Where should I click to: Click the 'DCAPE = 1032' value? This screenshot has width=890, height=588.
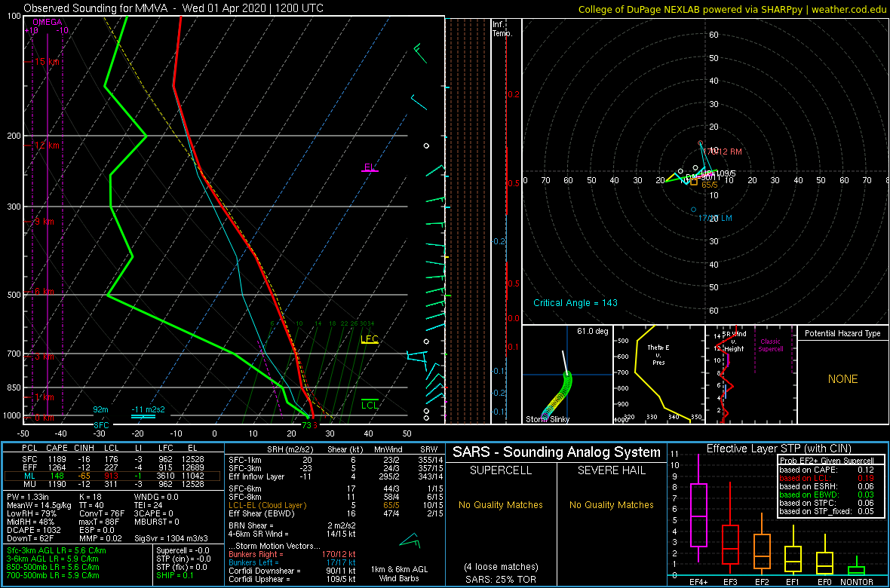click(32, 529)
